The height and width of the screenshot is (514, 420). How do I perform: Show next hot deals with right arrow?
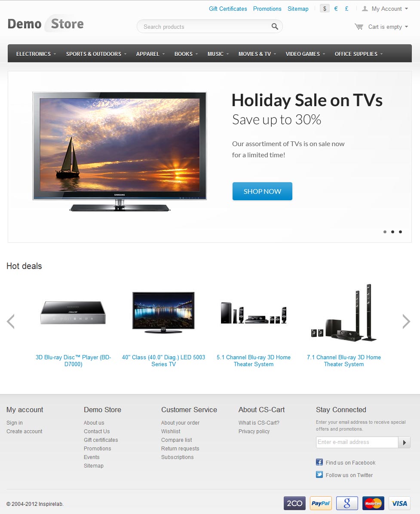tap(406, 321)
